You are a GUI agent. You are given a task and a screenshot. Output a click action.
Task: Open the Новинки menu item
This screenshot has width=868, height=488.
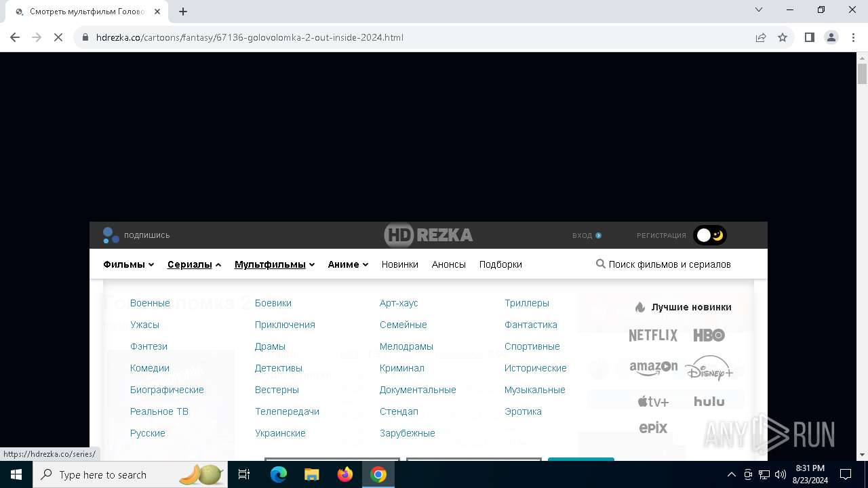click(x=399, y=264)
